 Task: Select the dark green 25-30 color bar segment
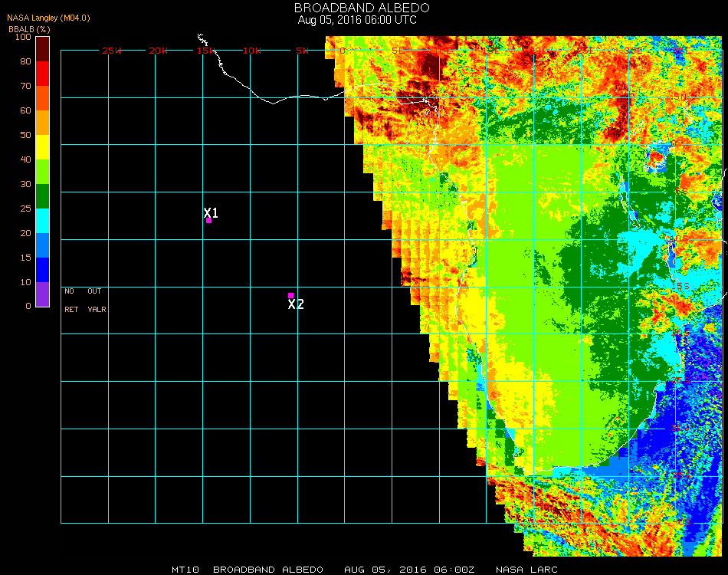tap(42, 196)
